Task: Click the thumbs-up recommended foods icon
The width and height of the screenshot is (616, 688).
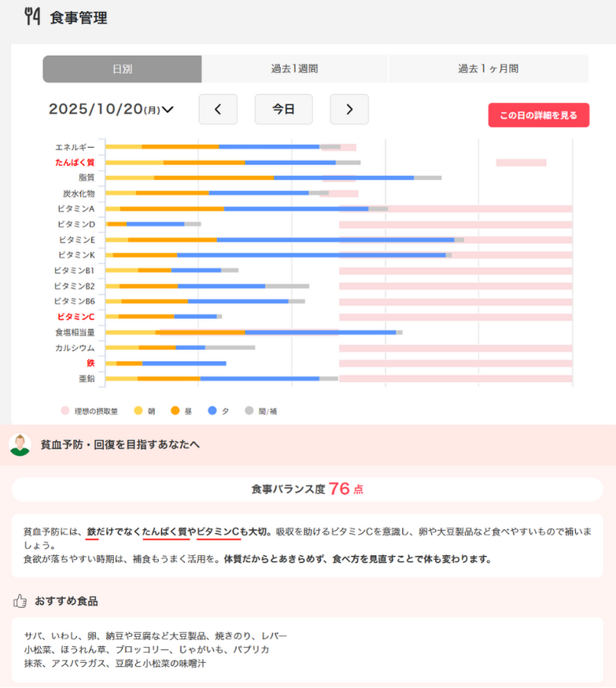Action: tap(20, 601)
